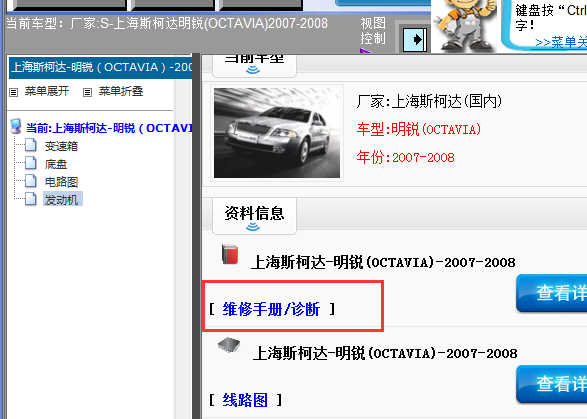Click the 视图控制 label
The height and width of the screenshot is (419, 587).
tap(373, 31)
